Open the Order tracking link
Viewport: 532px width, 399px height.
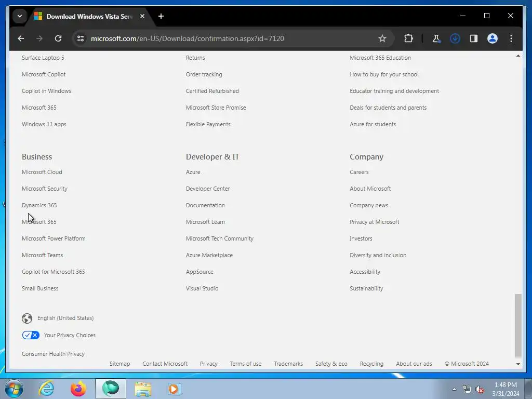pos(204,74)
